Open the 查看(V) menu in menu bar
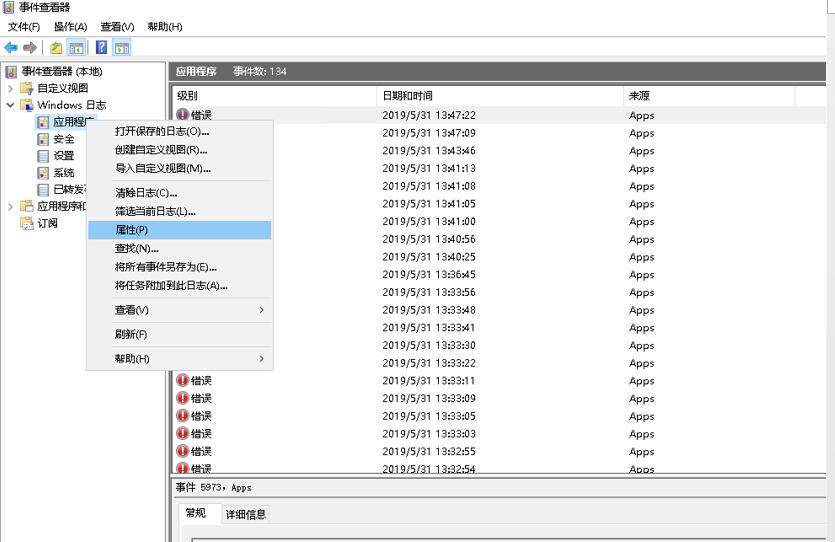Viewport: 835px width, 542px height. point(117,27)
